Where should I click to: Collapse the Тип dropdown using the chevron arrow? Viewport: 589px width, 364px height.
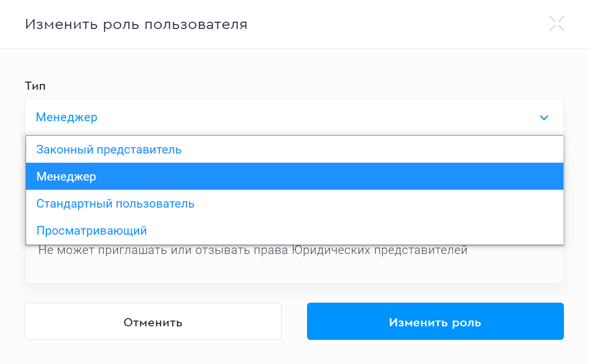[544, 117]
